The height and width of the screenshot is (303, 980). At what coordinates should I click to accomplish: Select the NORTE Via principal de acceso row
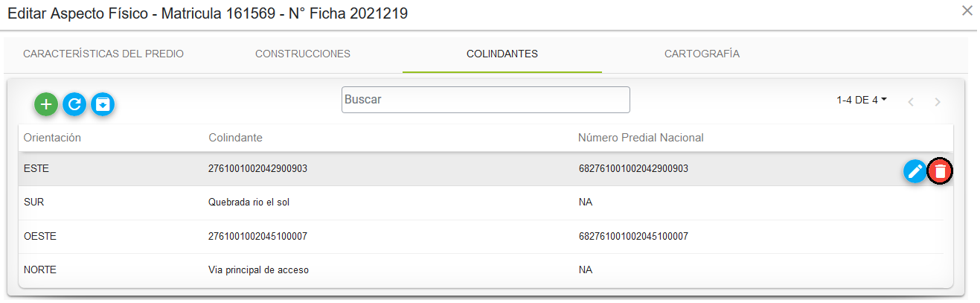click(x=481, y=270)
